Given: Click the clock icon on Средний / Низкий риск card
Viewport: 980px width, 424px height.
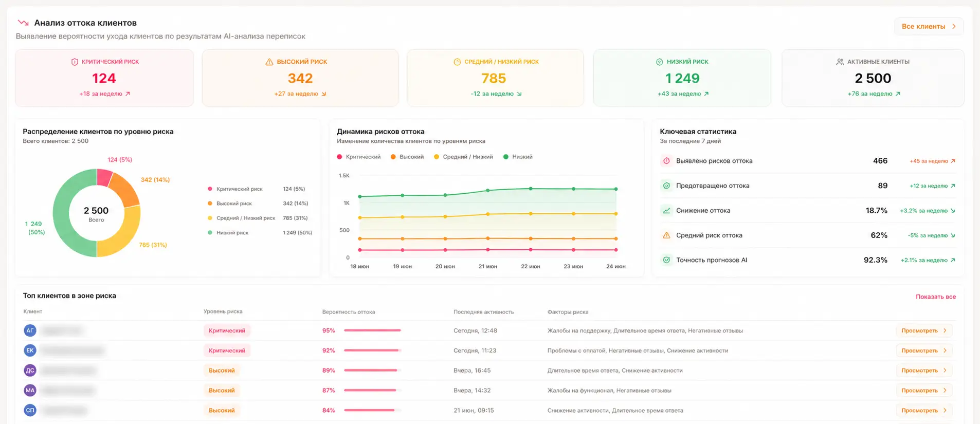Looking at the screenshot, I should (457, 62).
